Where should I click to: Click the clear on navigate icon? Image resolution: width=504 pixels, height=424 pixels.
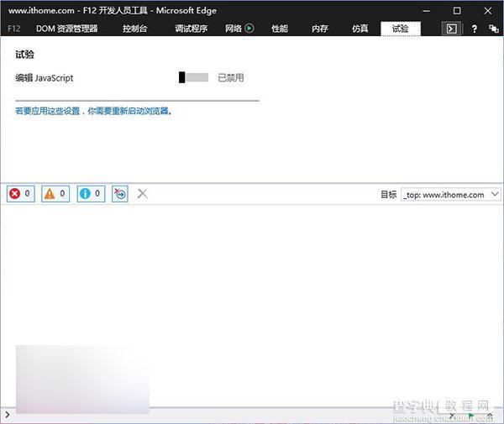click(120, 194)
